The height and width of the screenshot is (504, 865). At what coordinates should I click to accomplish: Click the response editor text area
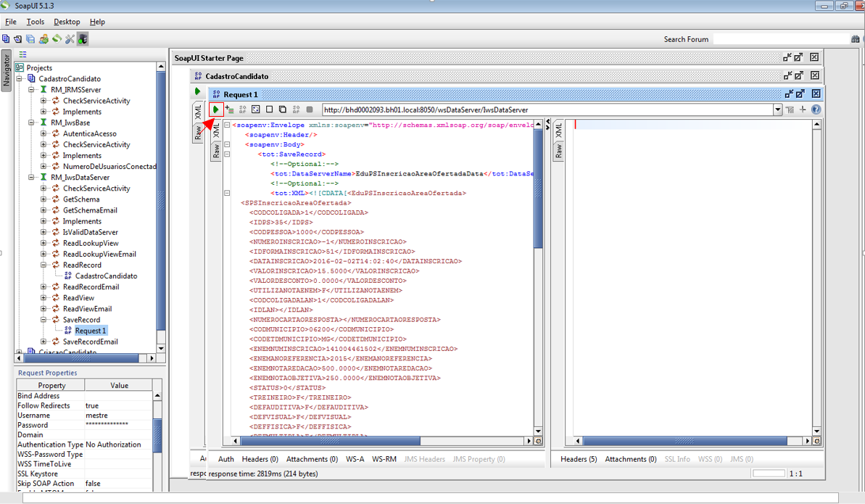(692, 276)
